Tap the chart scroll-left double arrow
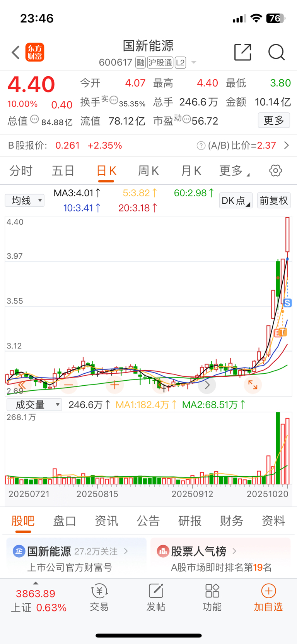This screenshot has width=297, height=644. [x=22, y=385]
